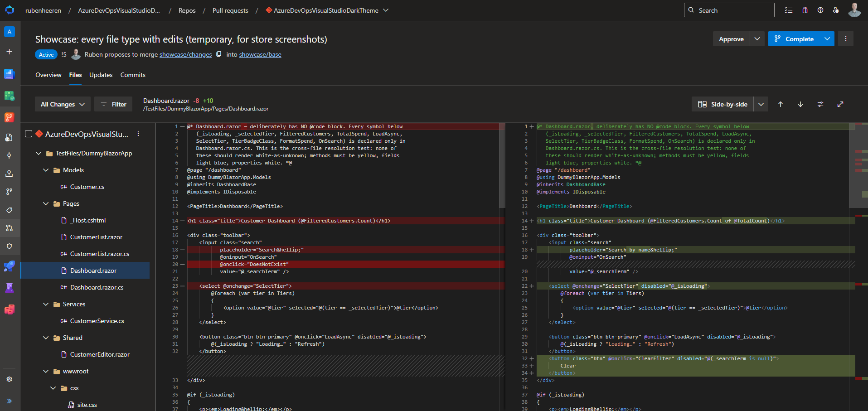Open pull request more actions menu
This screenshot has height=411, width=868.
click(x=846, y=39)
